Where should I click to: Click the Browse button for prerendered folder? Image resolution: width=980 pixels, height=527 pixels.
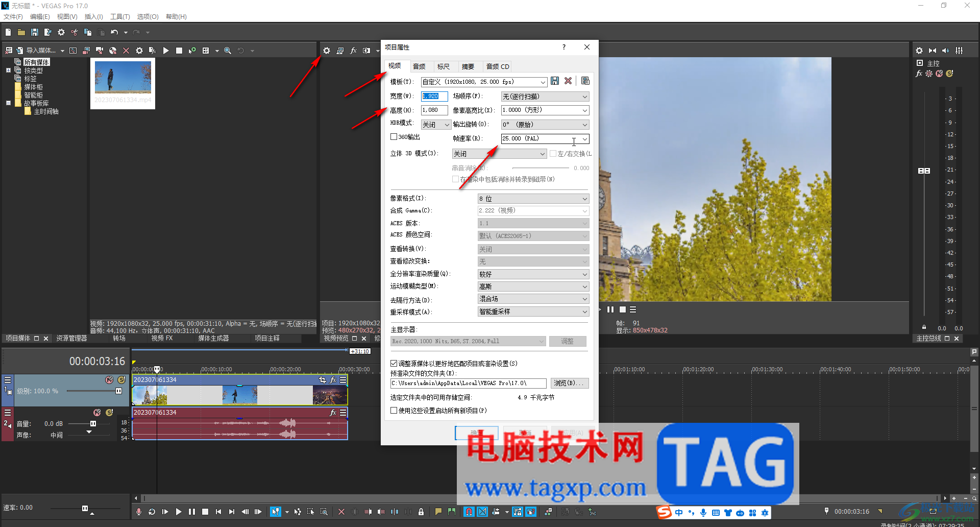tap(570, 383)
